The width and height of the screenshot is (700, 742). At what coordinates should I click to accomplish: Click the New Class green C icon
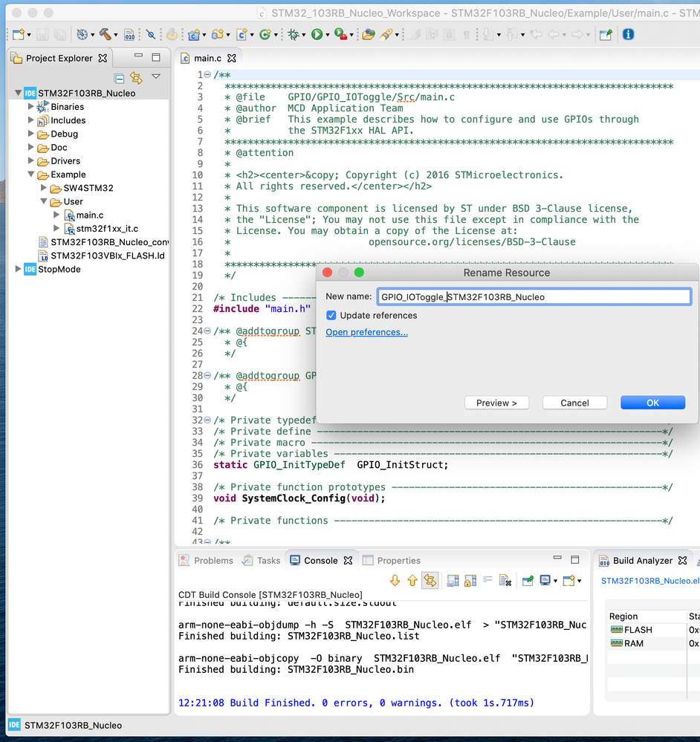[x=265, y=35]
